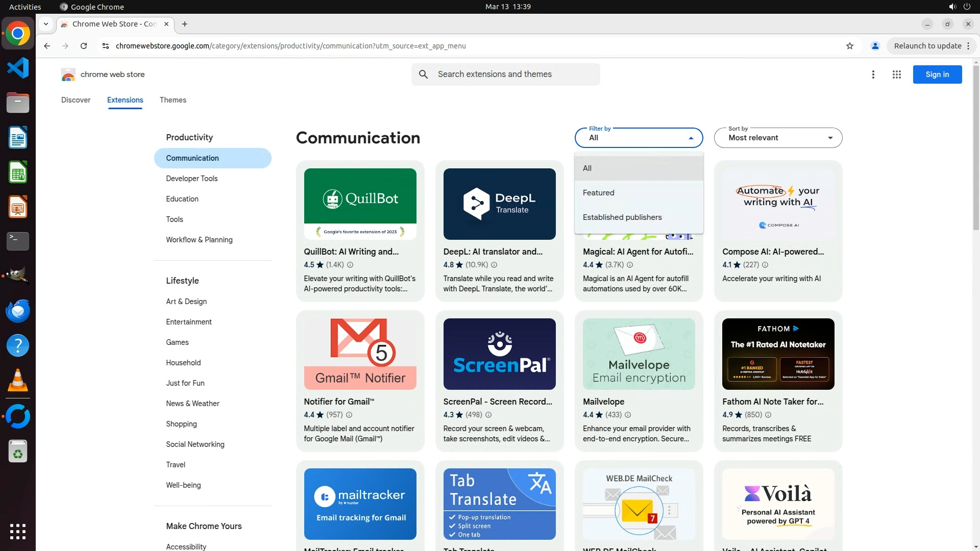Open the three-dot menu beside apps grid
The height and width of the screenshot is (551, 980).
873,74
